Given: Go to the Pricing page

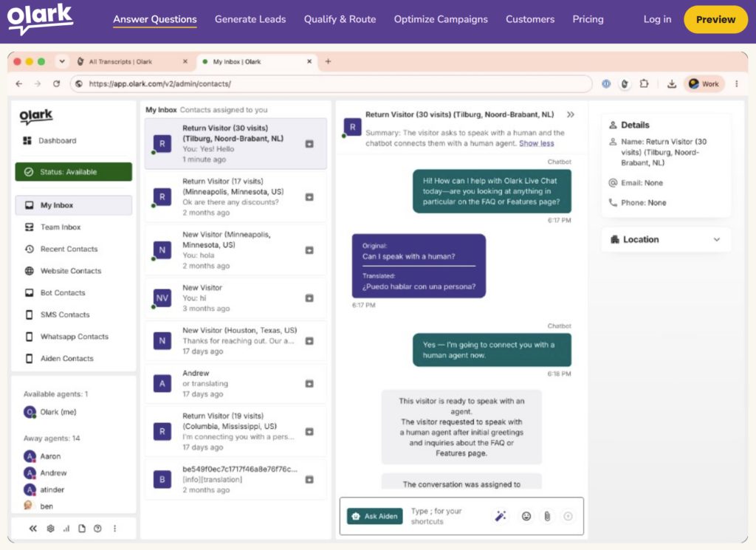Looking at the screenshot, I should (588, 19).
